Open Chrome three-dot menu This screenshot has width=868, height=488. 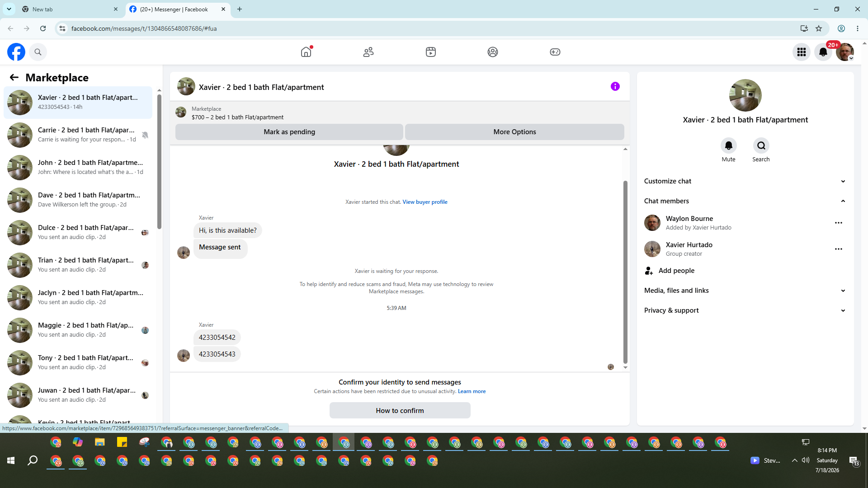pyautogui.click(x=858, y=28)
